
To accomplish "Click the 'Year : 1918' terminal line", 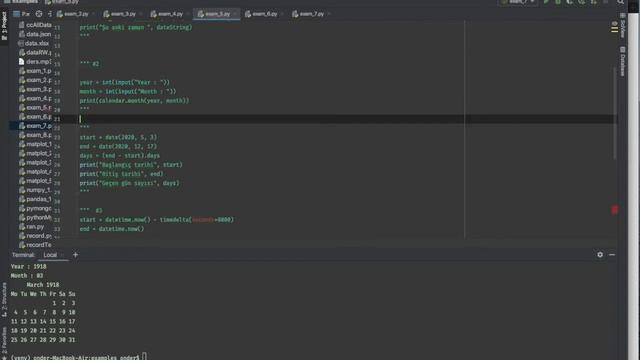I will point(29,267).
